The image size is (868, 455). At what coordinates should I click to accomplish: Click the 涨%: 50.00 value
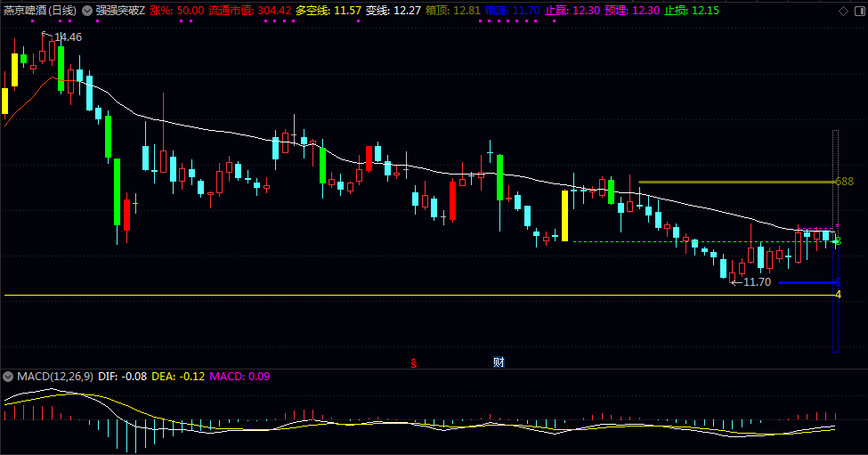click(x=176, y=11)
